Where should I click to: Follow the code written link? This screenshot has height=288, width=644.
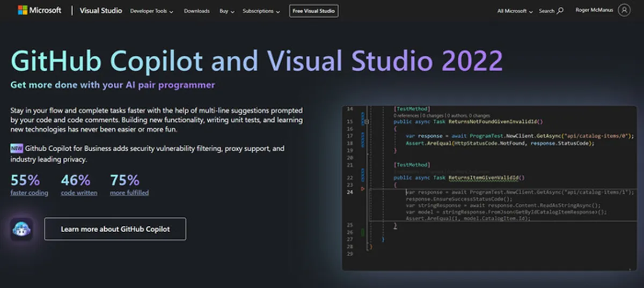pos(79,193)
